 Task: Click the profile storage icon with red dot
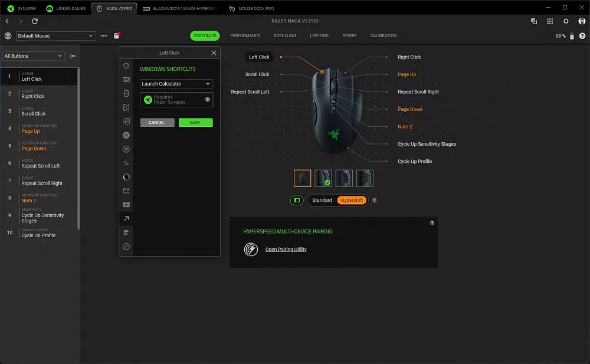(117, 36)
